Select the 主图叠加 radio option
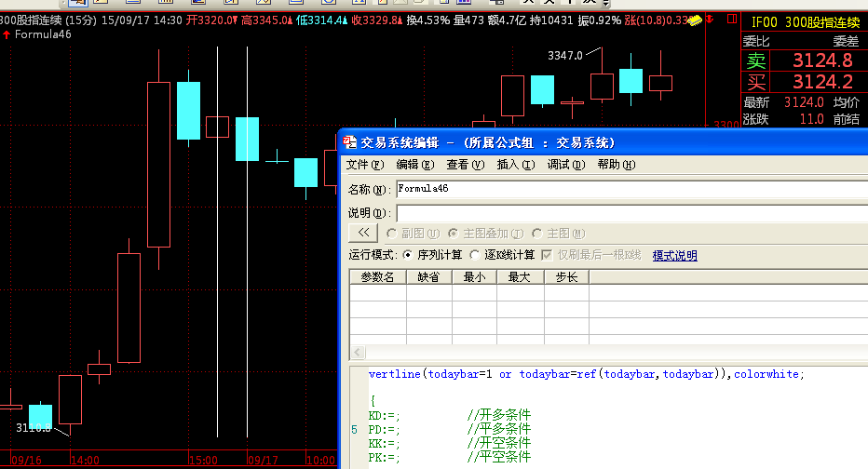The height and width of the screenshot is (469, 868). (485, 234)
